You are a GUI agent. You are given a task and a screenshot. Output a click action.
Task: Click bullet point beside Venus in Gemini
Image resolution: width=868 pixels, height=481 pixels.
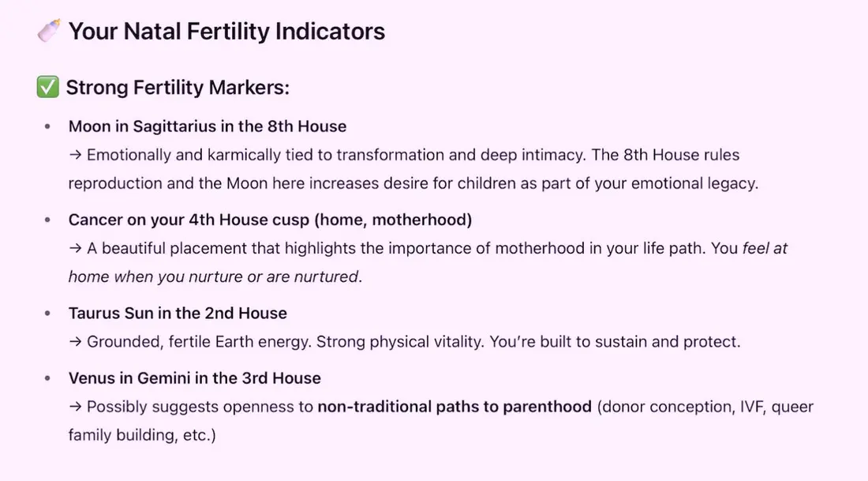[x=47, y=378]
